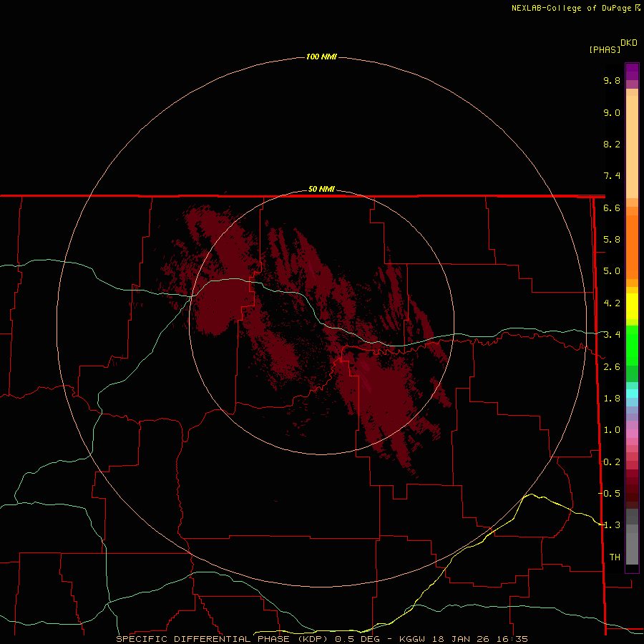This screenshot has height=644, width=644.
Task: Click the pink band of the color scale
Action: click(x=632, y=434)
